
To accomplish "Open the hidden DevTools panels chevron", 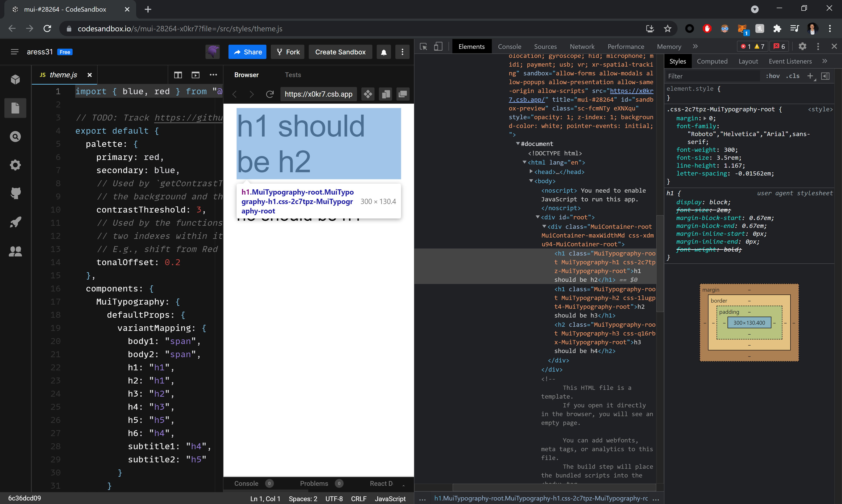I will click(x=695, y=46).
